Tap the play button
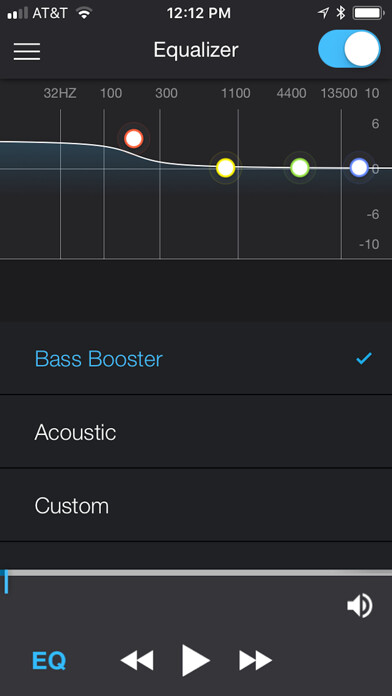The width and height of the screenshot is (392, 696). point(195,660)
